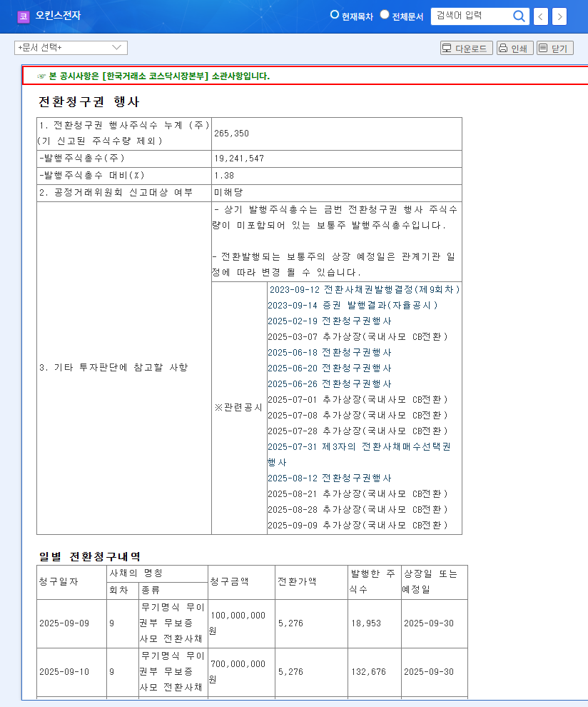This screenshot has width=588, height=707.
Task: Click the 닫기 close button
Action: (555, 49)
